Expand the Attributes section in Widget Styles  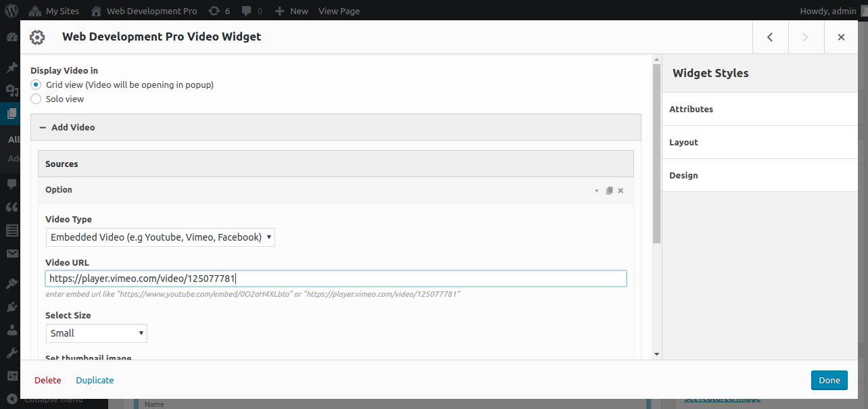pos(760,109)
